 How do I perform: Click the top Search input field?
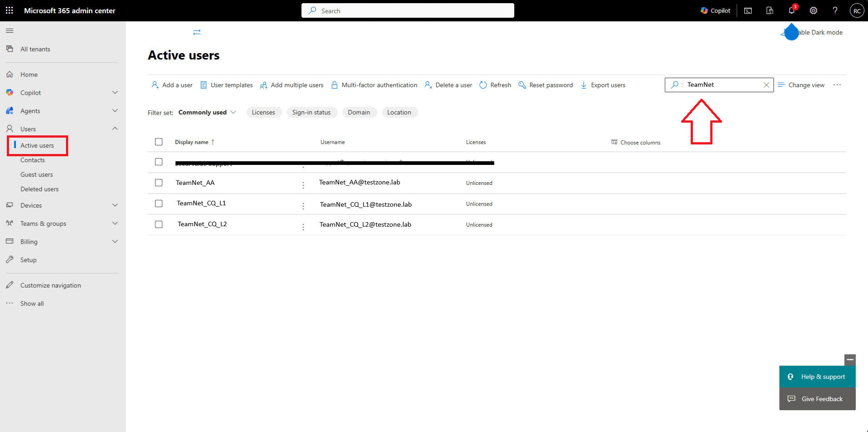(407, 11)
